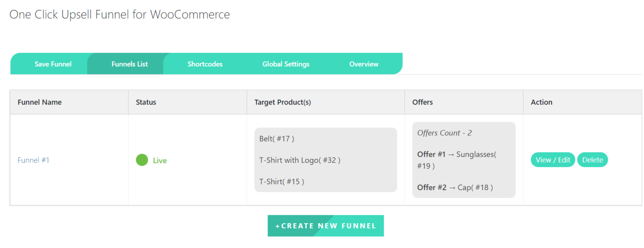Click the Live status text
Screen dimensions: 644x248
160,161
